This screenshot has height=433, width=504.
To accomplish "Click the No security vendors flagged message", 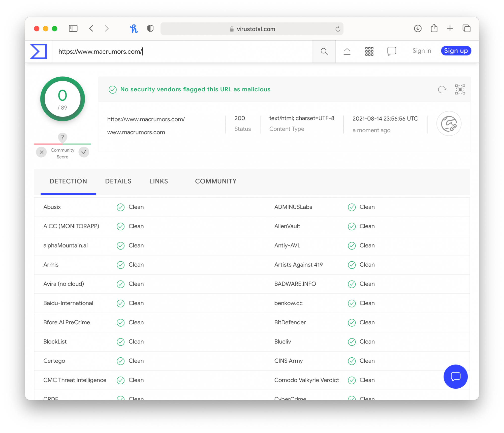I will (x=195, y=89).
